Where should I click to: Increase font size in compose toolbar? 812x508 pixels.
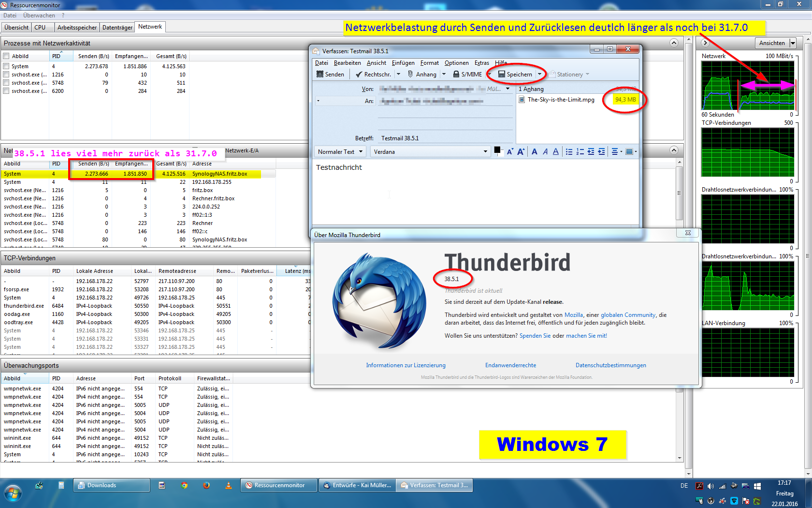click(521, 152)
